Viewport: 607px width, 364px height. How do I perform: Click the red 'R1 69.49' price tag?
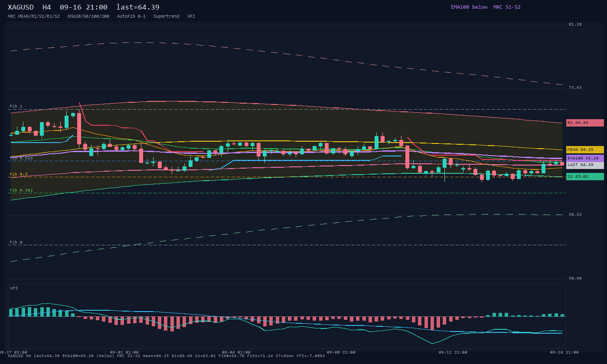tap(585, 123)
